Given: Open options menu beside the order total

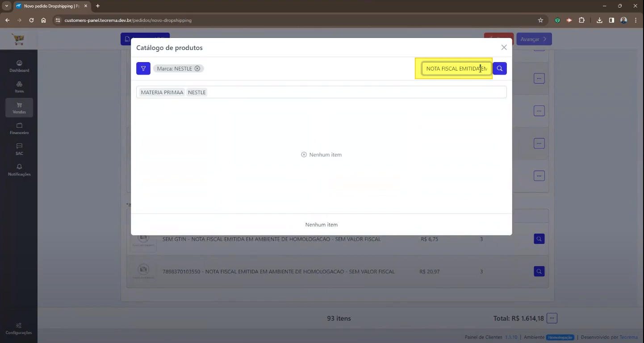Looking at the screenshot, I should pos(552,318).
